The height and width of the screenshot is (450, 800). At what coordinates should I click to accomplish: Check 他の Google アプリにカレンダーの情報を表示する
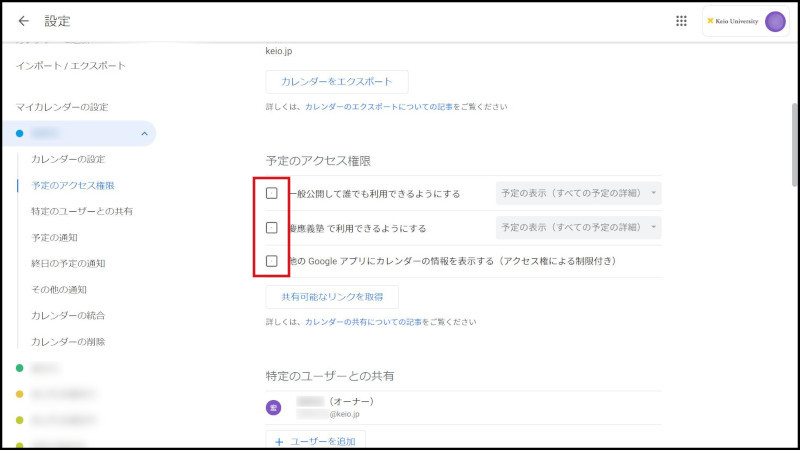[272, 261]
